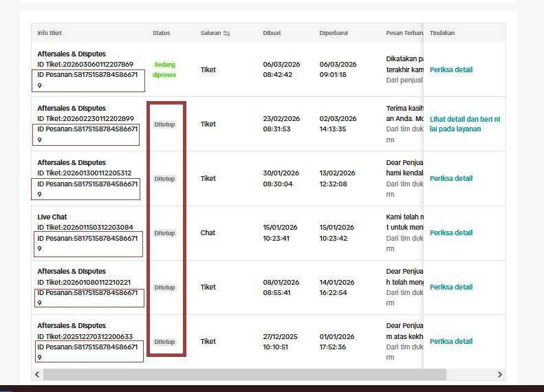The image size is (544, 392).
Task: Click the Tindakan column header
Action: (442, 33)
